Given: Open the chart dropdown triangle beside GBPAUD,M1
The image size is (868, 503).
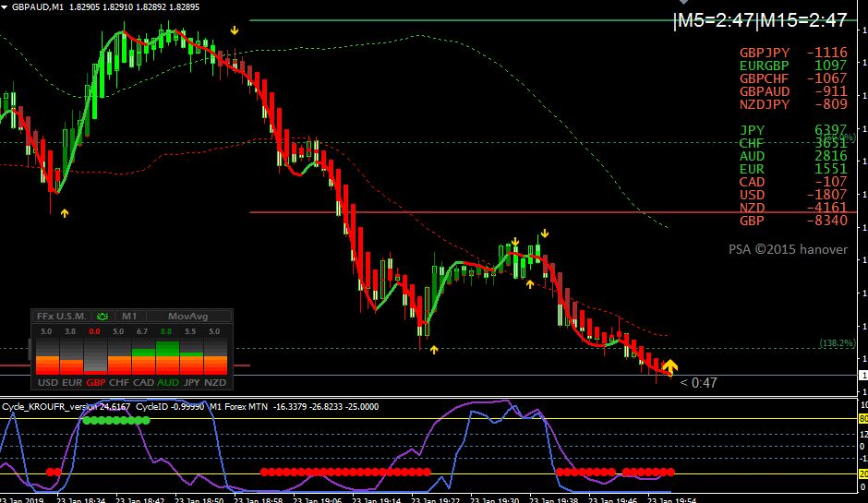Looking at the screenshot, I should [x=5, y=7].
